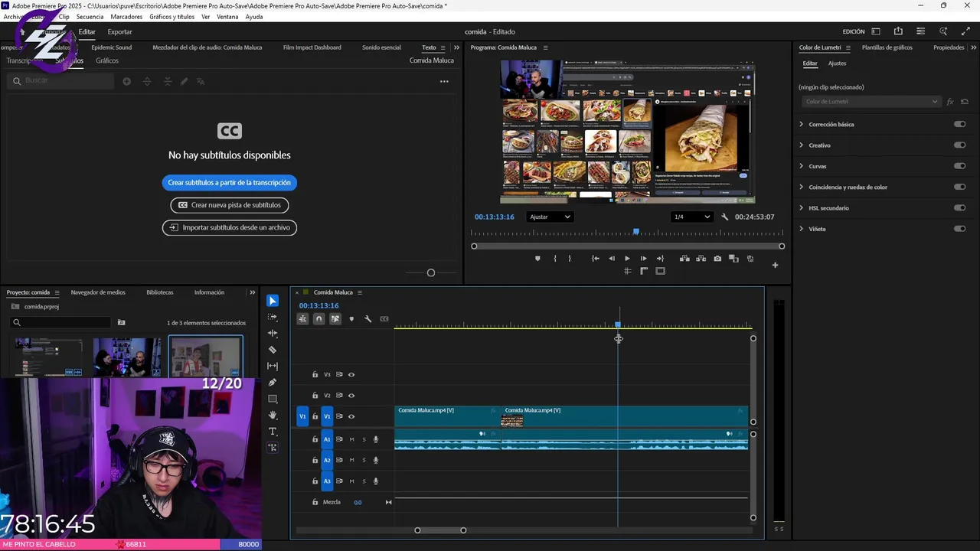The height and width of the screenshot is (551, 980).
Task: Open the Ajustar zoom dropdown
Action: tap(550, 217)
